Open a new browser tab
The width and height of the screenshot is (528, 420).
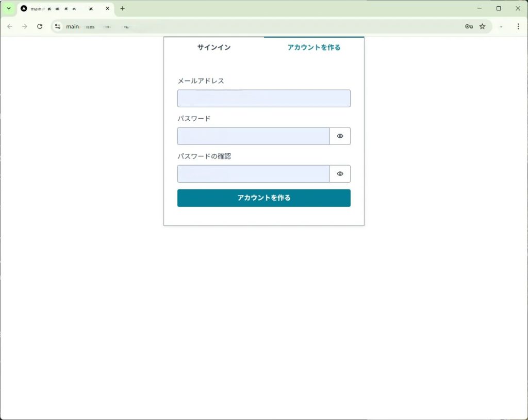(x=122, y=9)
